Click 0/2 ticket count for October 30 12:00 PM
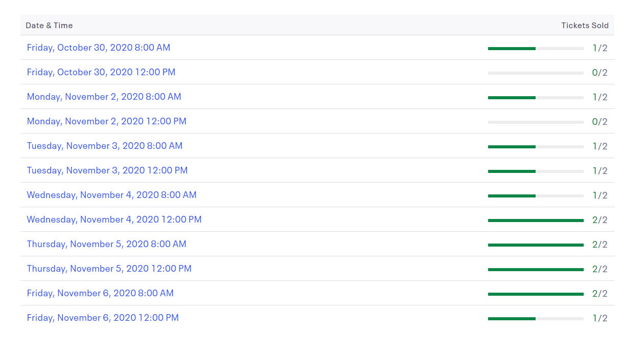 pos(600,73)
